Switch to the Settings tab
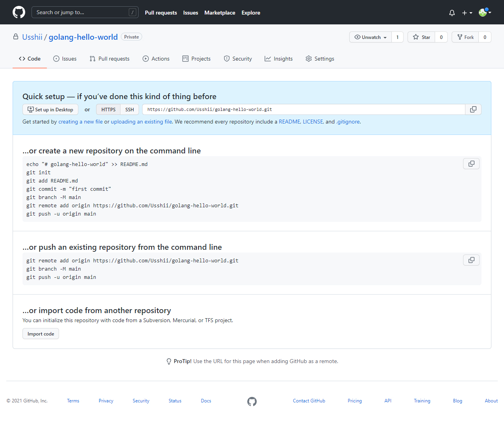The height and width of the screenshot is (426, 504). 320,59
